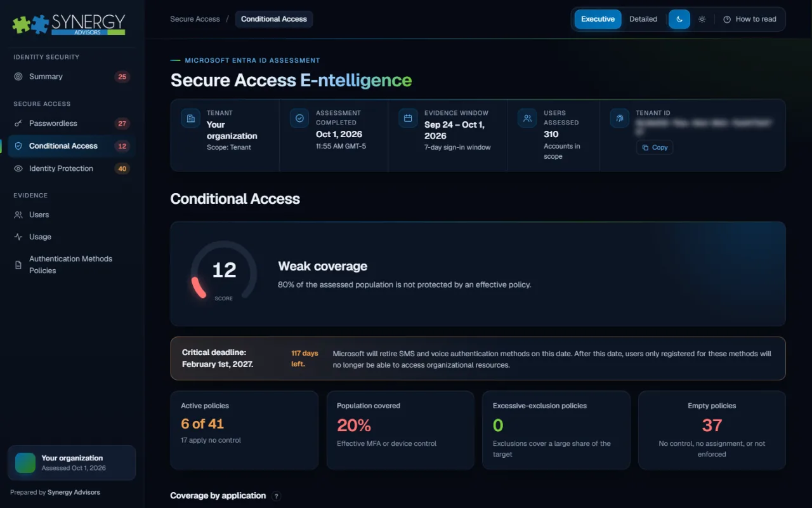Image resolution: width=812 pixels, height=508 pixels.
Task: Click the '11:55 AM GMT-5' time text
Action: (x=341, y=147)
